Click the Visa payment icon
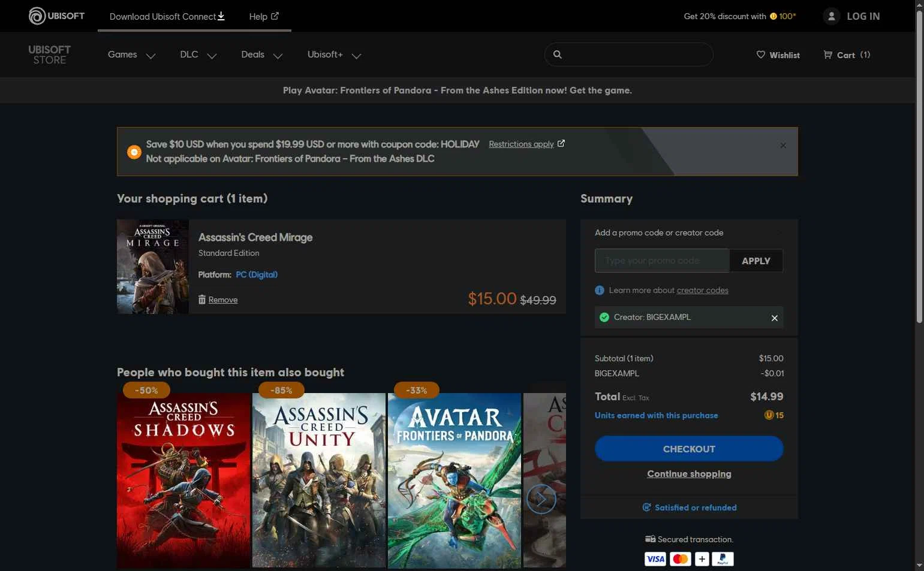The width and height of the screenshot is (924, 571). (x=655, y=559)
